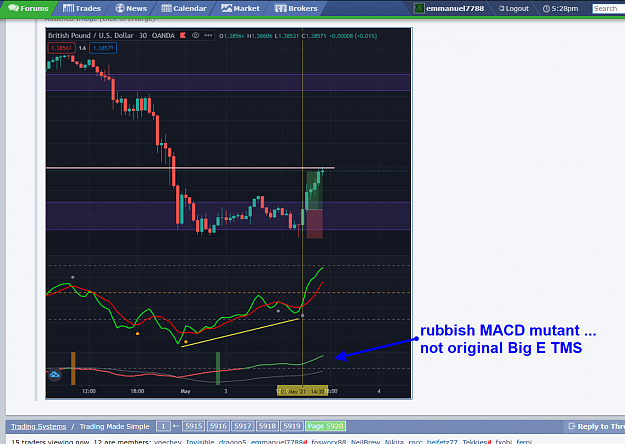Go to page 5915

pos(194,426)
